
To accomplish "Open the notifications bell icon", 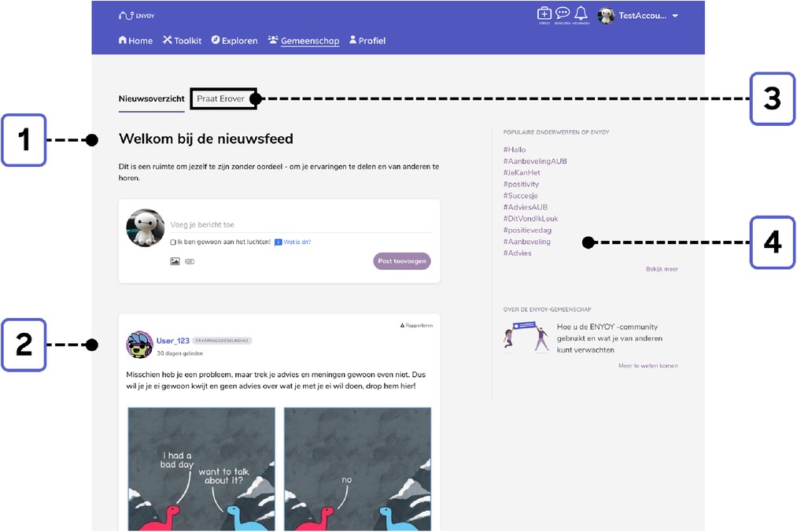I will point(581,13).
